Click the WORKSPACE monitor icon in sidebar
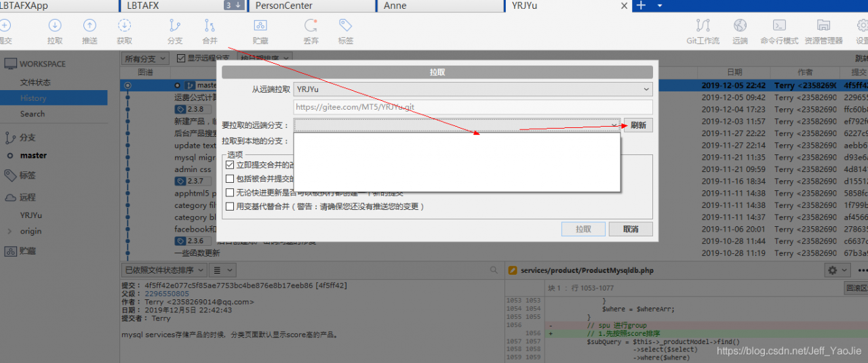This screenshot has width=868, height=363. [10, 64]
